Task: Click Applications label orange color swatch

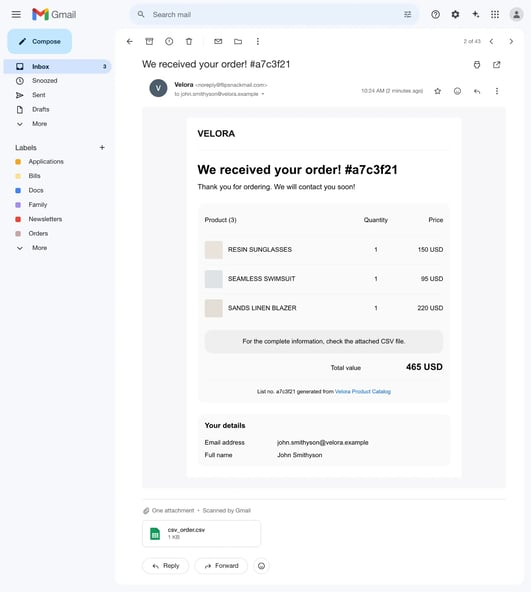Action: tap(18, 162)
